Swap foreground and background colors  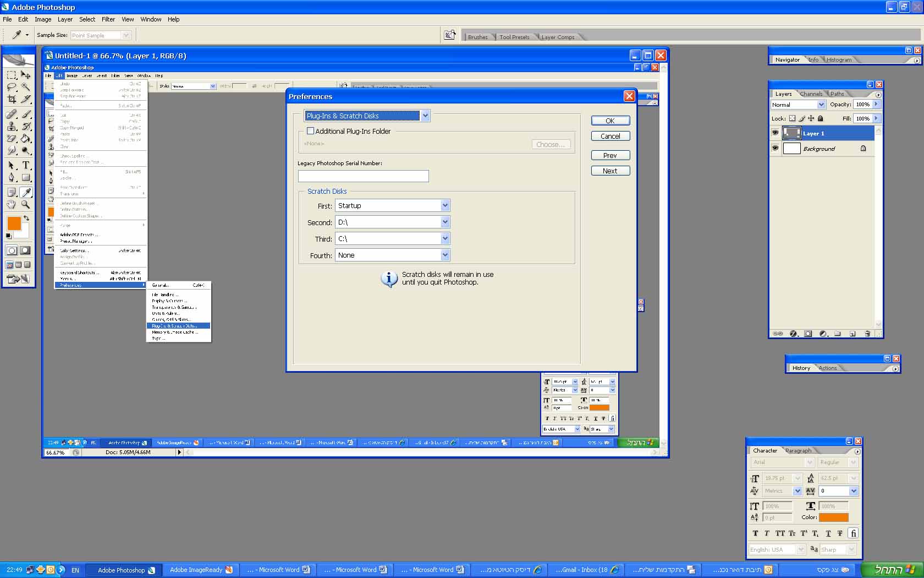point(26,219)
